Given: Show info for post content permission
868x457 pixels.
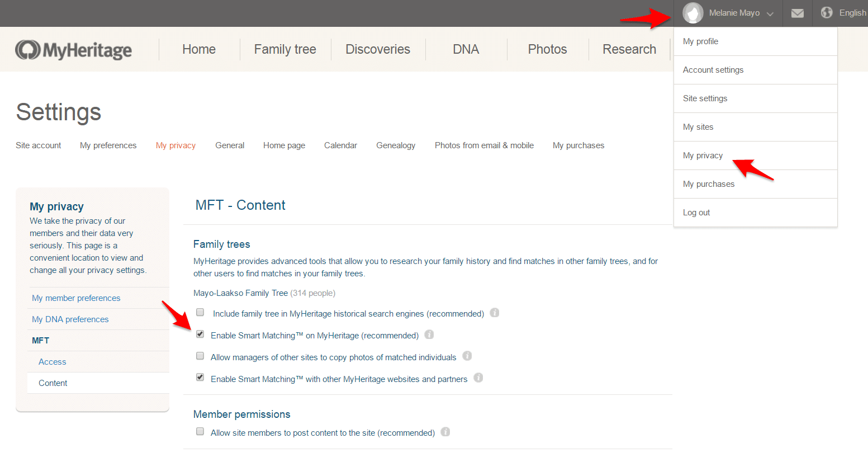Looking at the screenshot, I should 445,432.
